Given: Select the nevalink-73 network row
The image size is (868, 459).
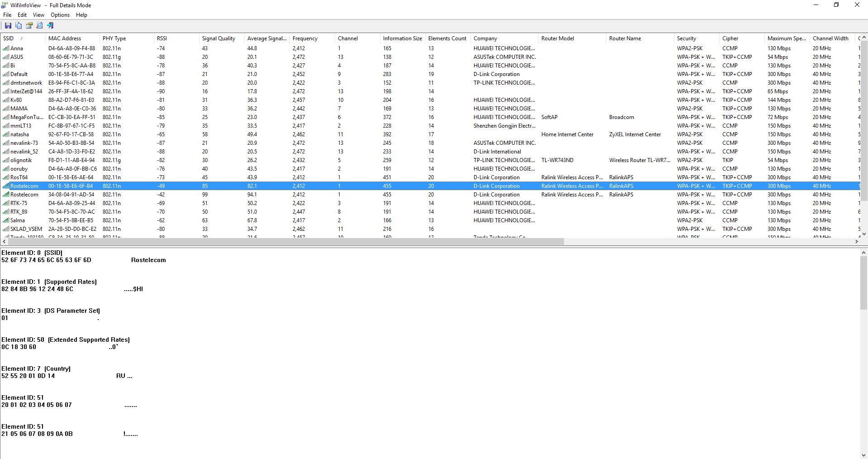Looking at the screenshot, I should [x=430, y=143].
